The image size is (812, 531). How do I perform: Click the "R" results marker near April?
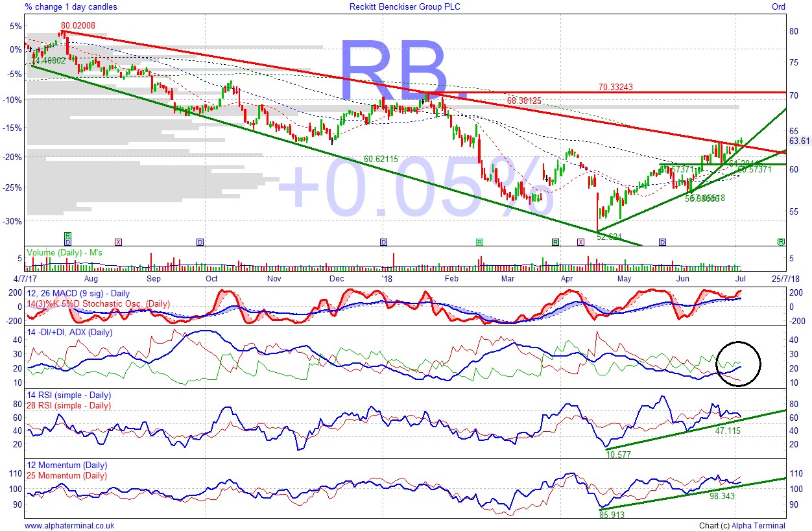tap(555, 241)
